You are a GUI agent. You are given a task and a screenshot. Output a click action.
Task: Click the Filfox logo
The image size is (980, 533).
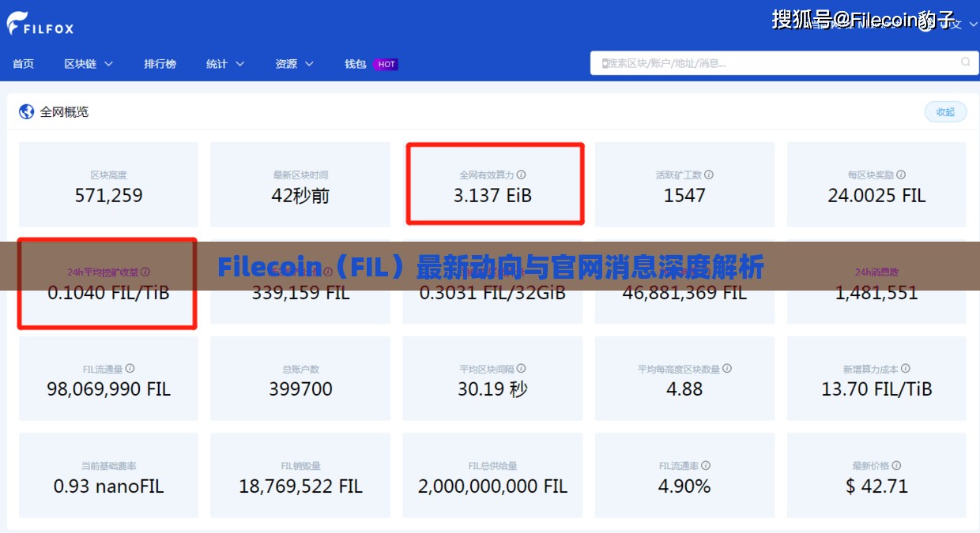point(40,24)
